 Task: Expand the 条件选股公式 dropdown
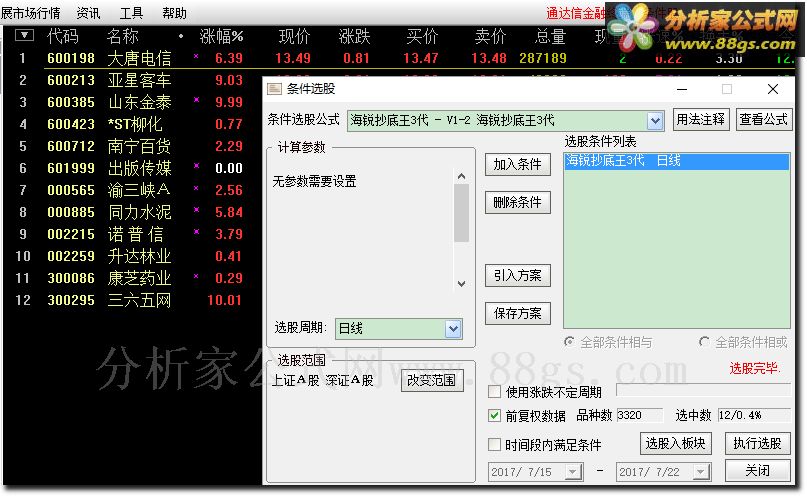point(655,121)
